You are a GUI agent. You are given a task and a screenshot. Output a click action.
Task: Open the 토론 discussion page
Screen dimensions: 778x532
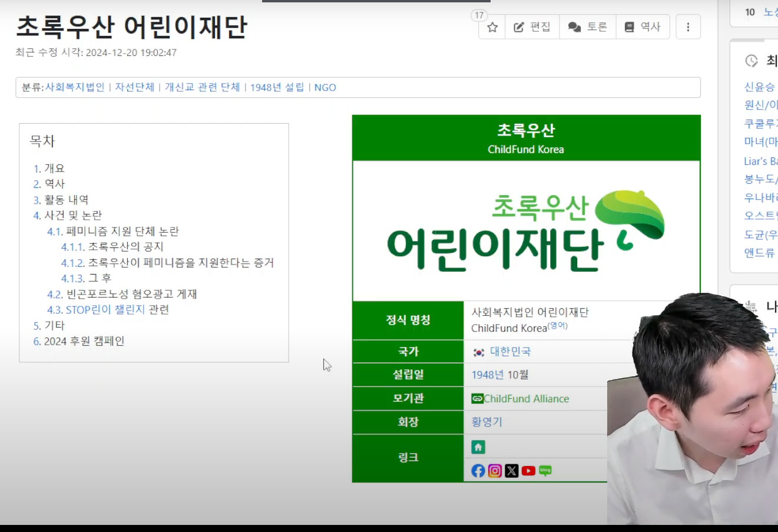pyautogui.click(x=588, y=27)
